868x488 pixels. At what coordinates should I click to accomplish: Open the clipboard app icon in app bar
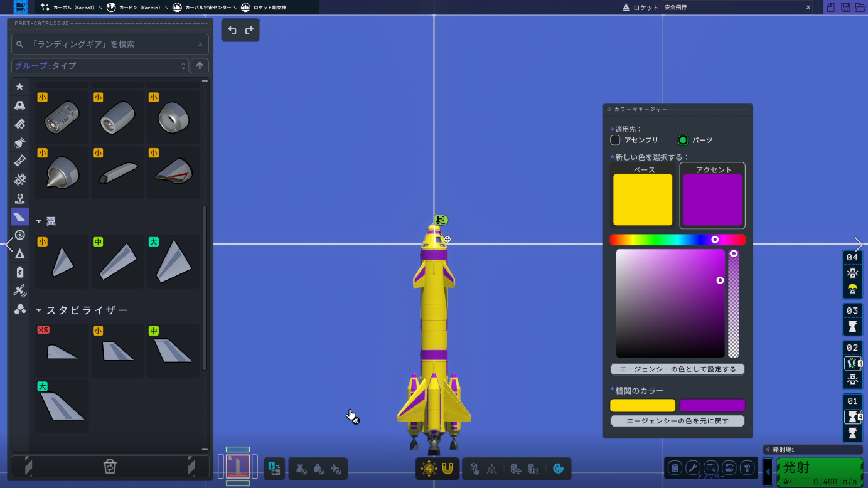coord(675,467)
